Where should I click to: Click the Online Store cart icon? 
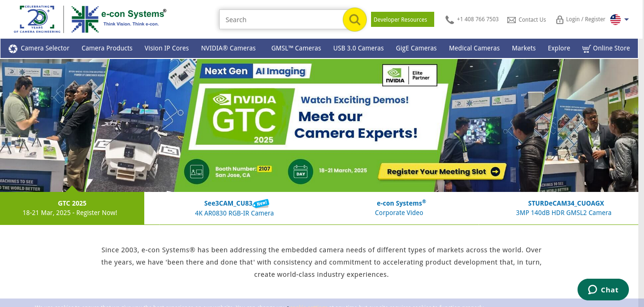(x=586, y=49)
